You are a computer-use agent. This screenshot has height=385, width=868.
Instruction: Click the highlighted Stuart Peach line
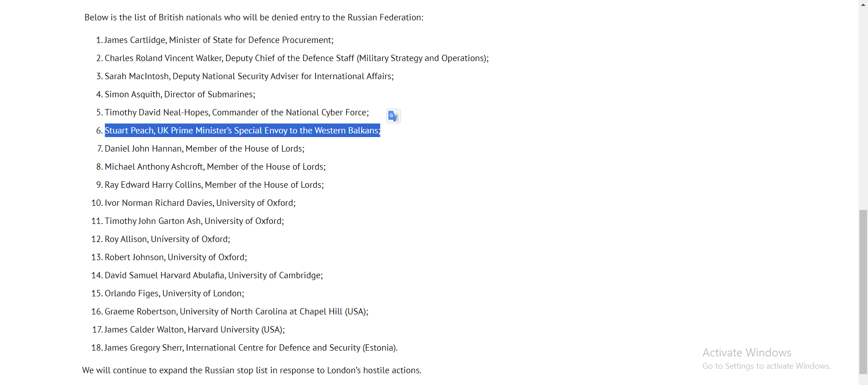click(x=242, y=131)
